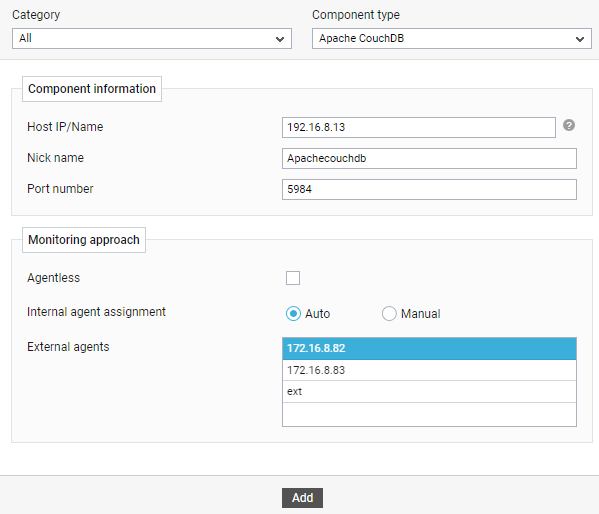Viewport: 599px width, 514px height.
Task: Click the Port number field
Action: (429, 189)
